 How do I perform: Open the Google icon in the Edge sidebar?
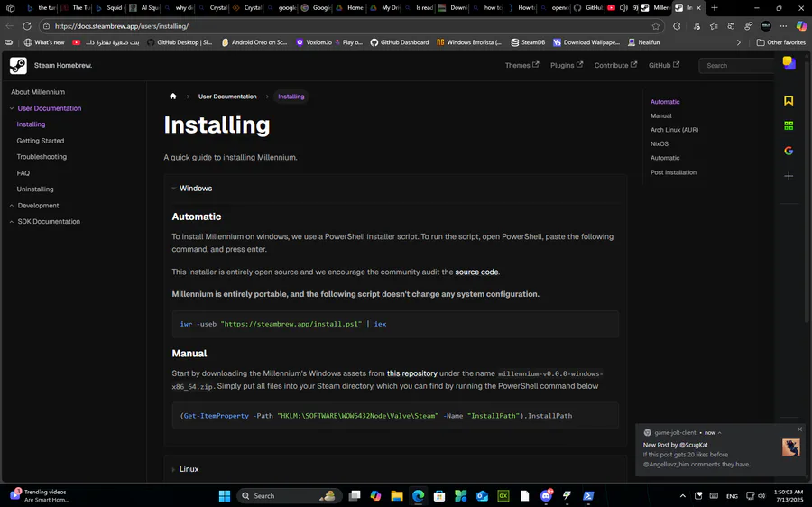coord(789,151)
